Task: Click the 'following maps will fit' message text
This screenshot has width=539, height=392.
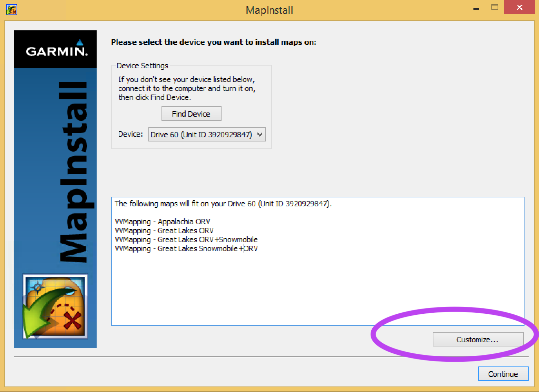Action: click(223, 204)
